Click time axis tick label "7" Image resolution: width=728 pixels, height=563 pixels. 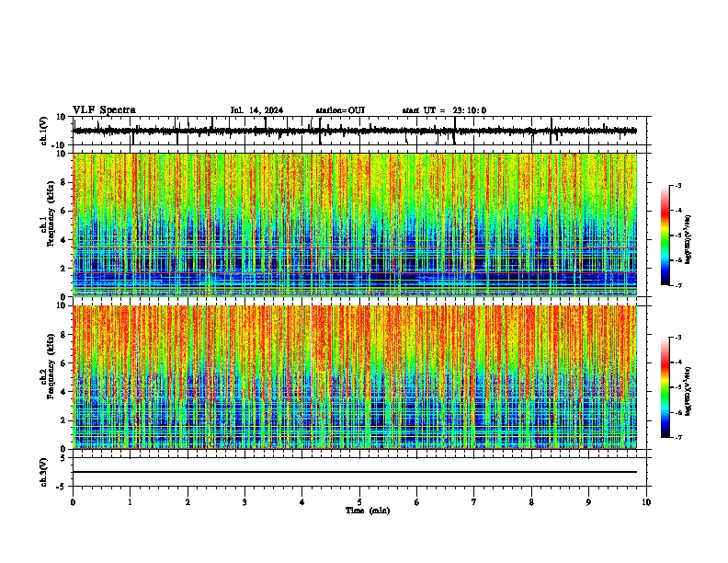pyautogui.click(x=474, y=502)
